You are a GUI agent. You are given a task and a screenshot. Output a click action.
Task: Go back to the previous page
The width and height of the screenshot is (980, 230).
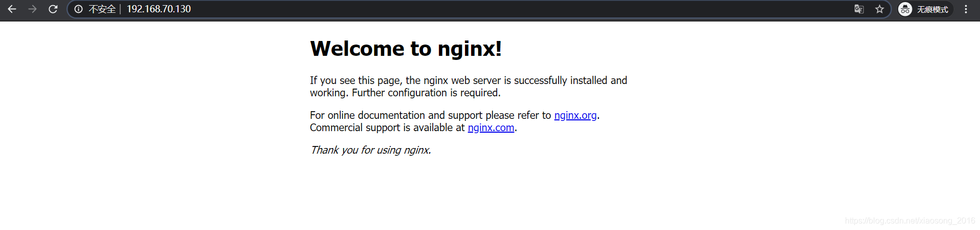[x=12, y=9]
